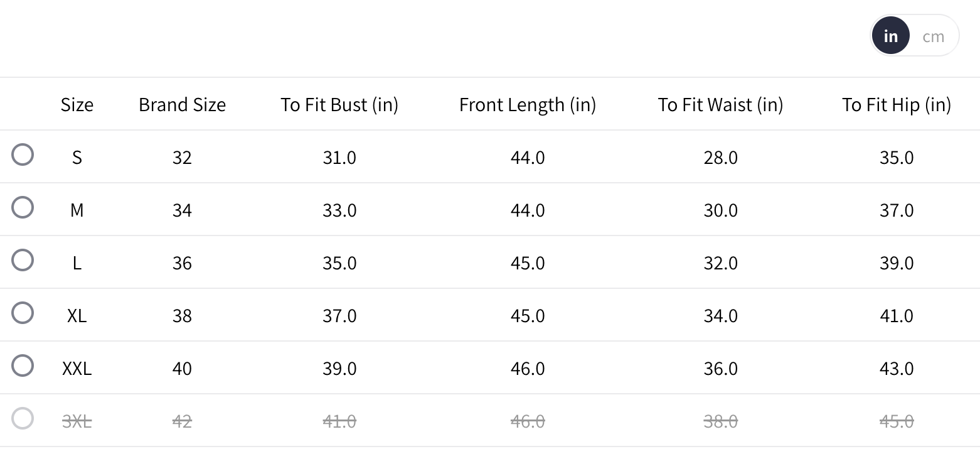Screen dimensions: 980x471
Task: Select inches with the 'in' toggle
Action: click(890, 36)
